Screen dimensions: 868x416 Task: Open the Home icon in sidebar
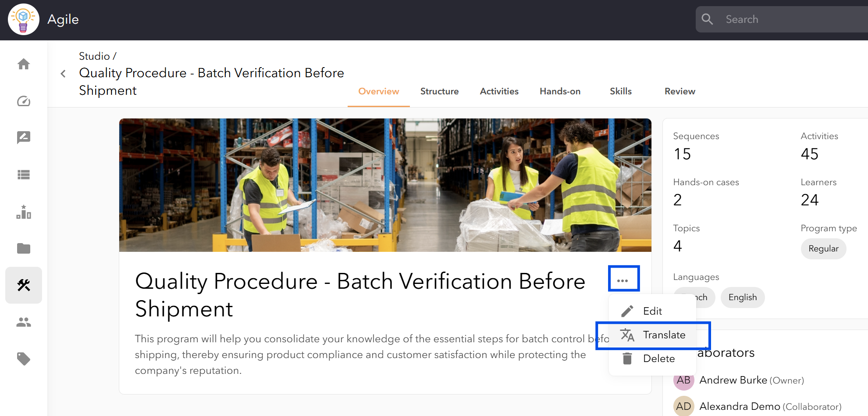tap(24, 64)
